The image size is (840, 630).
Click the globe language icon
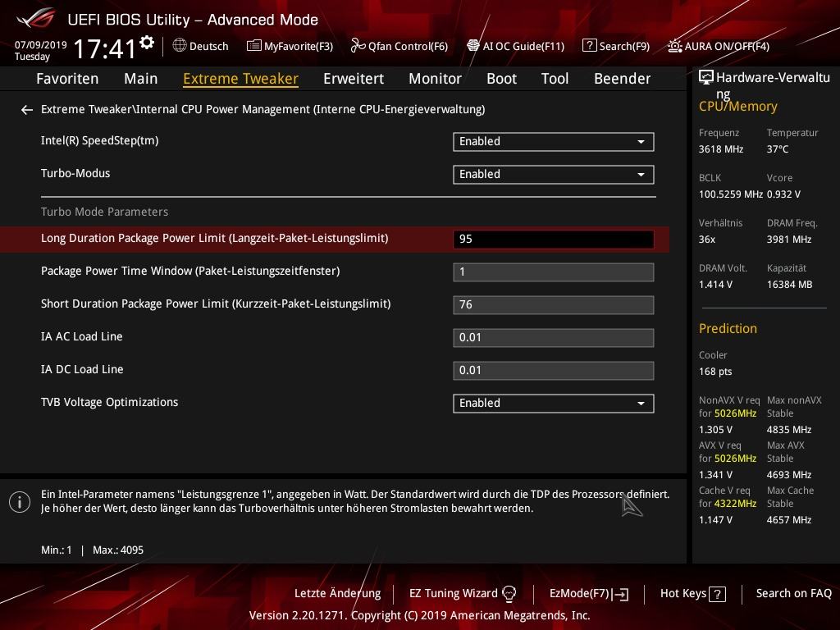click(180, 46)
